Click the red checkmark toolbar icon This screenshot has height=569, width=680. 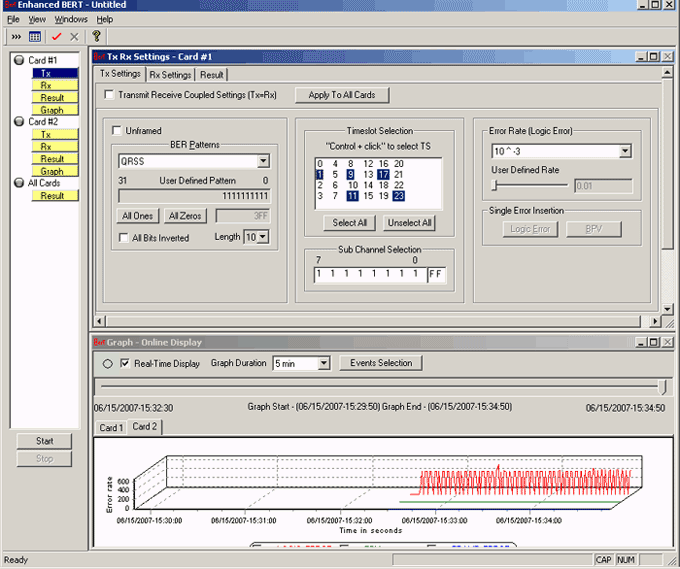(x=56, y=37)
